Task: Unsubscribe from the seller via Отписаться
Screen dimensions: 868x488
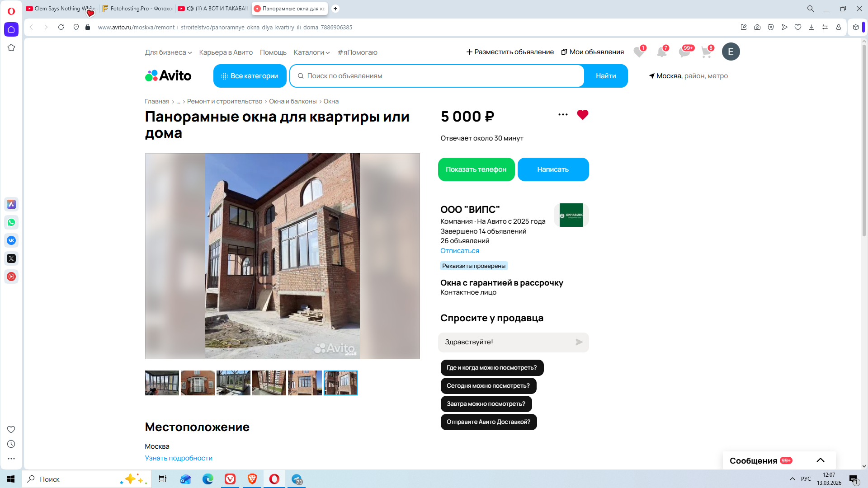Action: point(459,251)
